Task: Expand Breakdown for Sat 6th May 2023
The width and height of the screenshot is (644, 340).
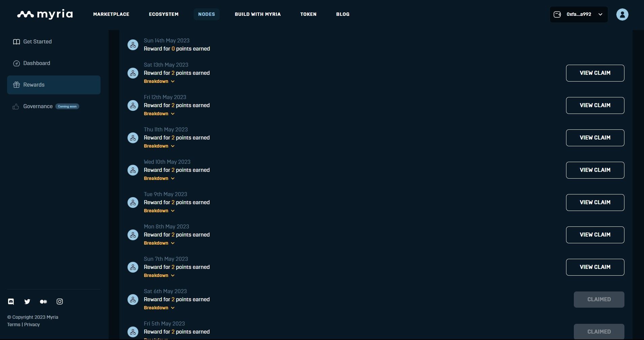Action: [159, 308]
